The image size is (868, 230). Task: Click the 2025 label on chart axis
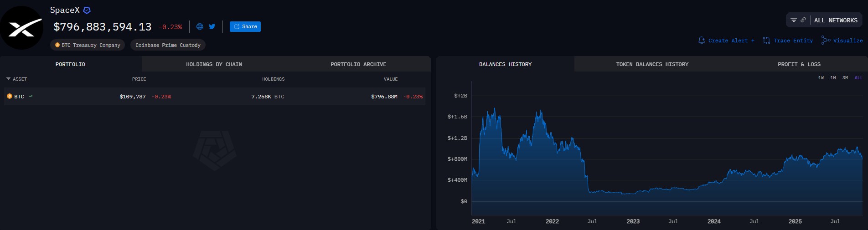coord(795,221)
